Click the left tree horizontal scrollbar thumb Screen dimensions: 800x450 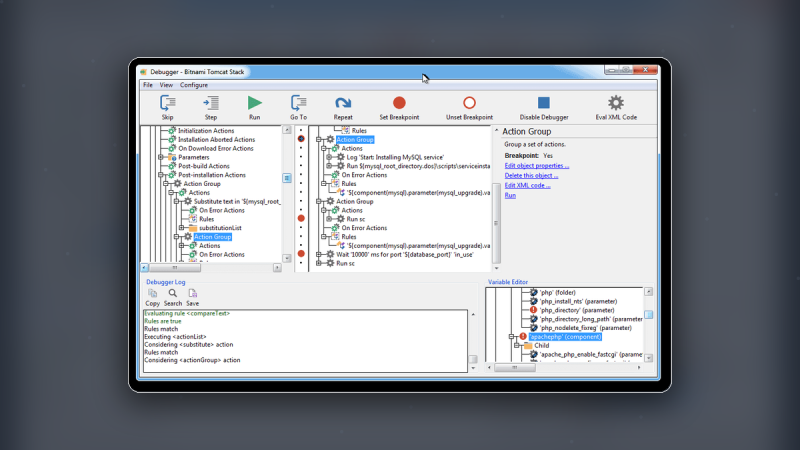tap(174, 267)
